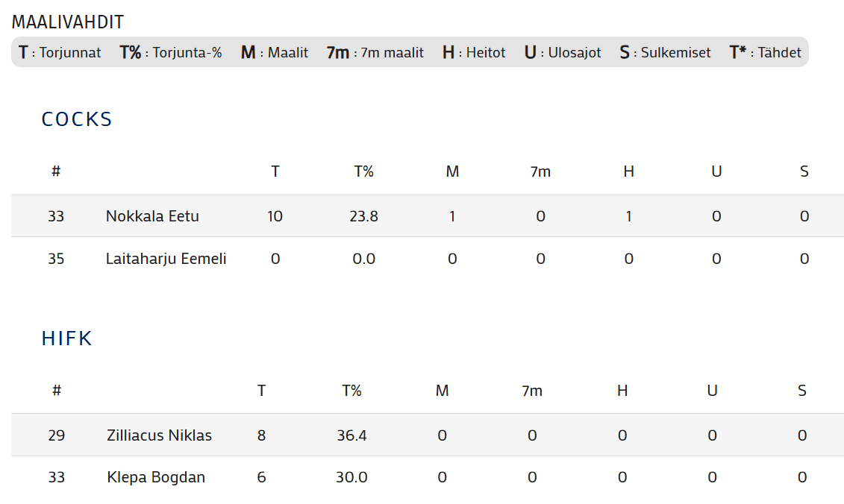The width and height of the screenshot is (844, 504).
Task: Click the HIFK team heading
Action: click(x=67, y=338)
